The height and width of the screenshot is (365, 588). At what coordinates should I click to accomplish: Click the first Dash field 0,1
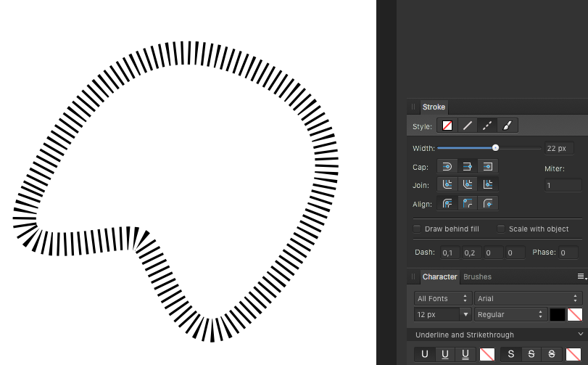pos(450,253)
